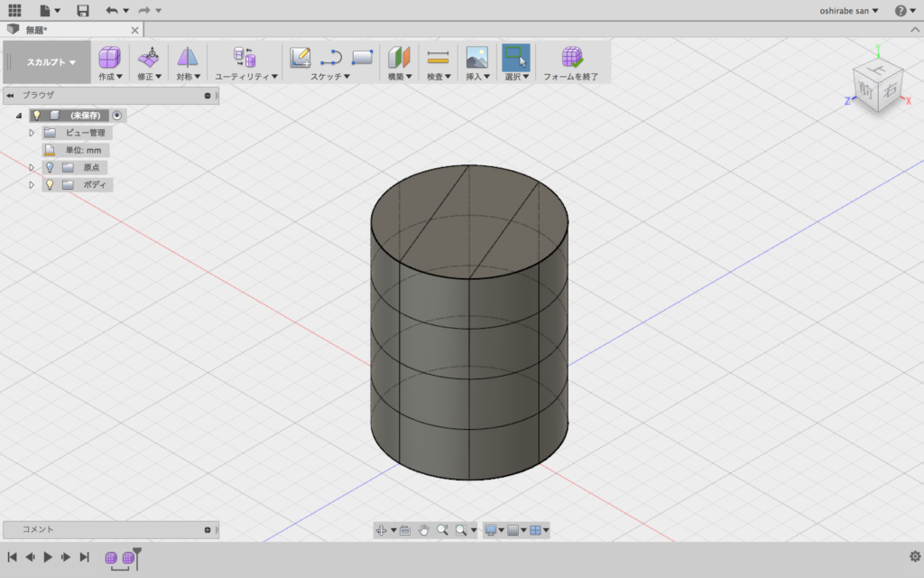
Task: Click the construction plane icon above 構築
Action: (x=399, y=57)
